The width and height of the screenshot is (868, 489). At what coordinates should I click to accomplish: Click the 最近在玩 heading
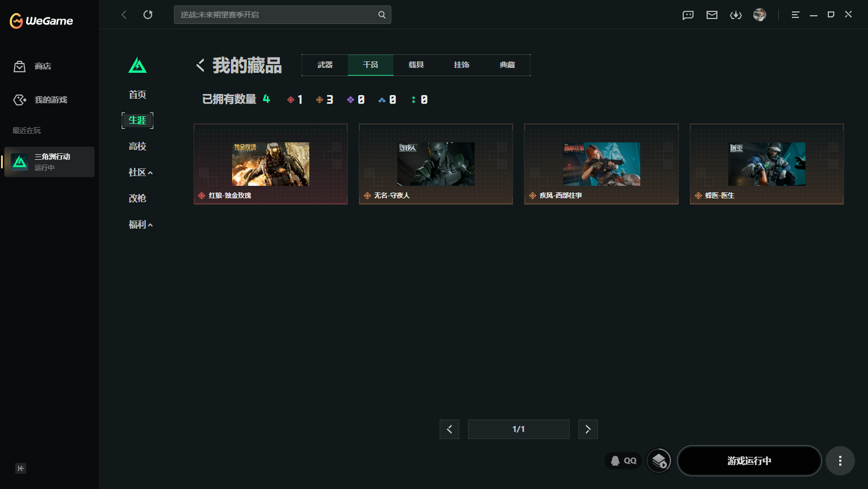click(x=27, y=130)
